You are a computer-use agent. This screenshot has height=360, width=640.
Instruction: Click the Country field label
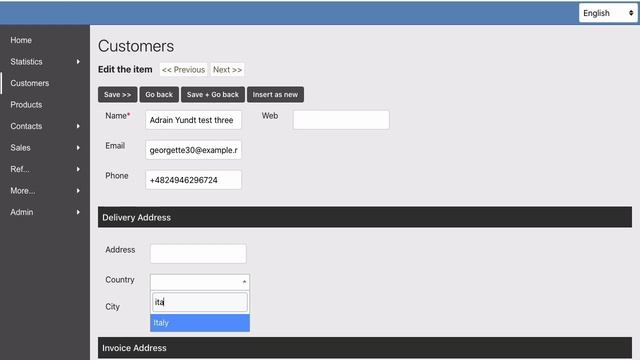click(120, 280)
